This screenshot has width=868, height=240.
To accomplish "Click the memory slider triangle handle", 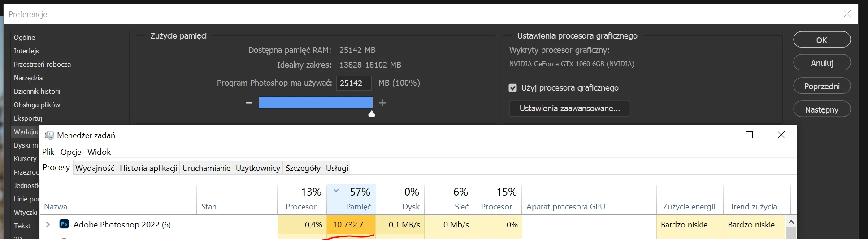I will pos(371,113).
